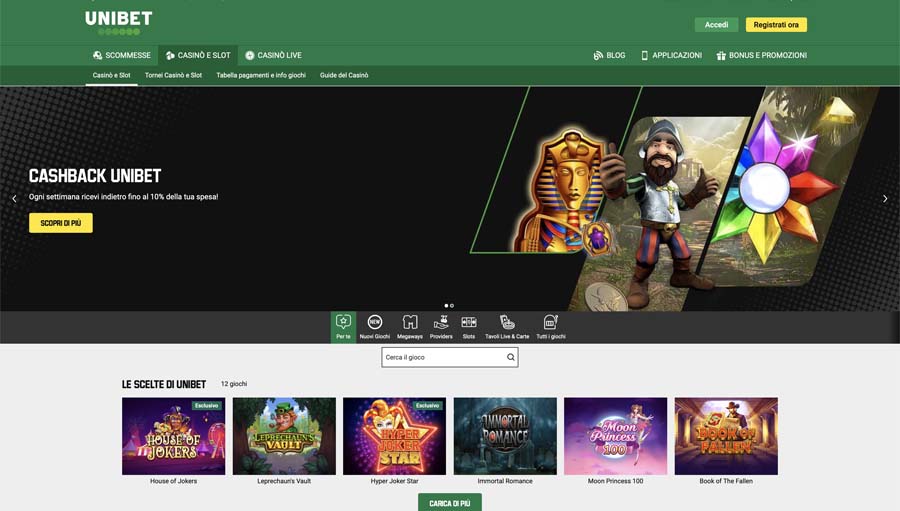Open the Leprechaun's Vault game thumbnail

(284, 436)
